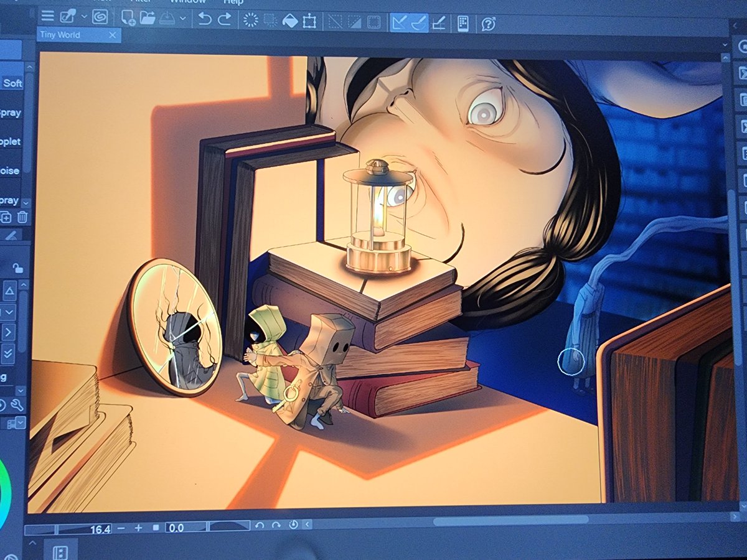747x560 pixels.
Task: Zoom out with the minus button
Action: [x=121, y=528]
